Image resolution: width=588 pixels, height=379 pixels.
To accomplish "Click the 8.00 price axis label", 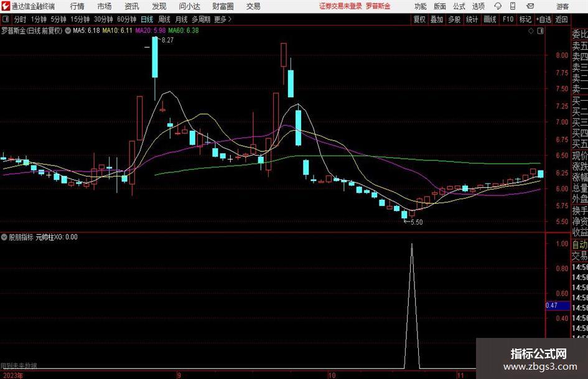I will (562, 55).
